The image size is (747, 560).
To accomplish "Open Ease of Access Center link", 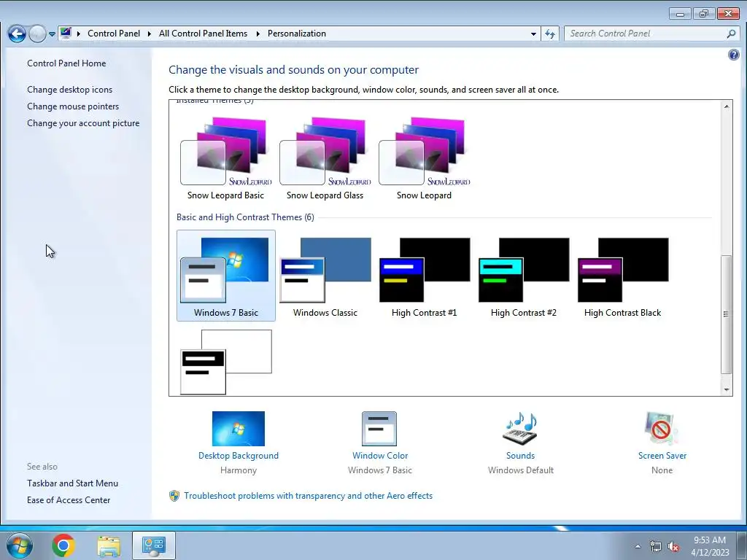I will click(69, 500).
